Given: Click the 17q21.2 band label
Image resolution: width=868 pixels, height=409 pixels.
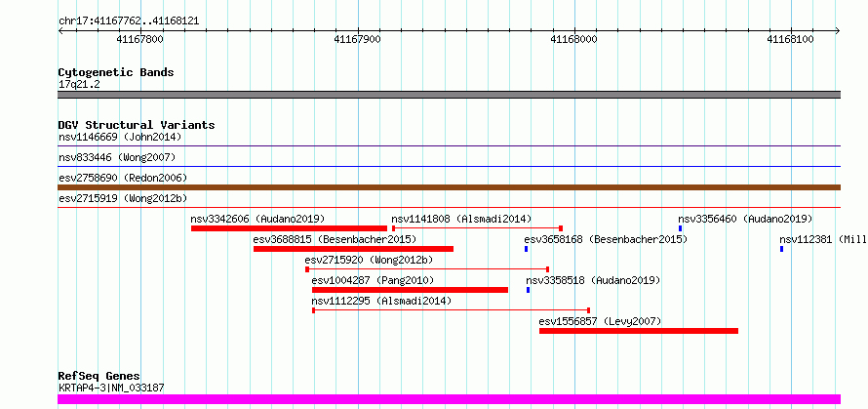Looking at the screenshot, I should pyautogui.click(x=79, y=85).
